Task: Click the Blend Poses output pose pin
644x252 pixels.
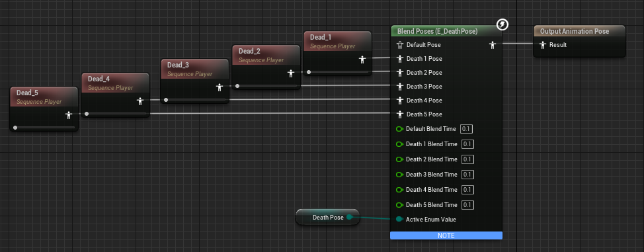Action: [x=493, y=45]
